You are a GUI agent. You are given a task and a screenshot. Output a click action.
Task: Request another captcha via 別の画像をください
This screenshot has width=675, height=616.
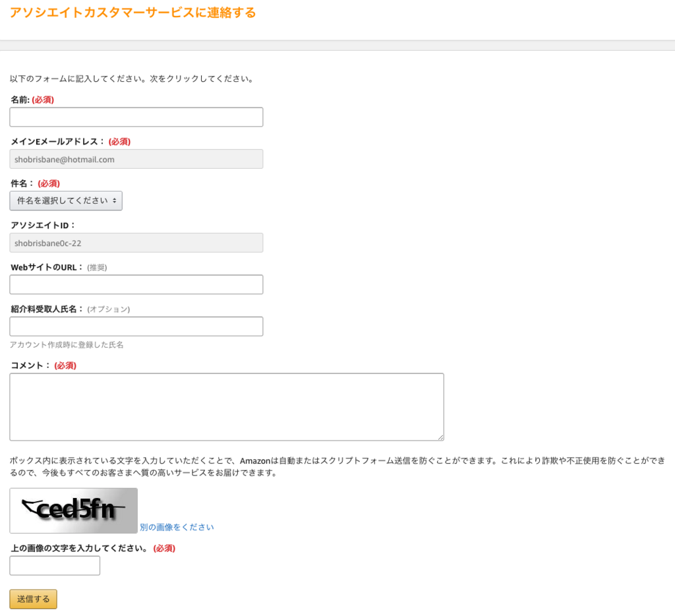177,527
